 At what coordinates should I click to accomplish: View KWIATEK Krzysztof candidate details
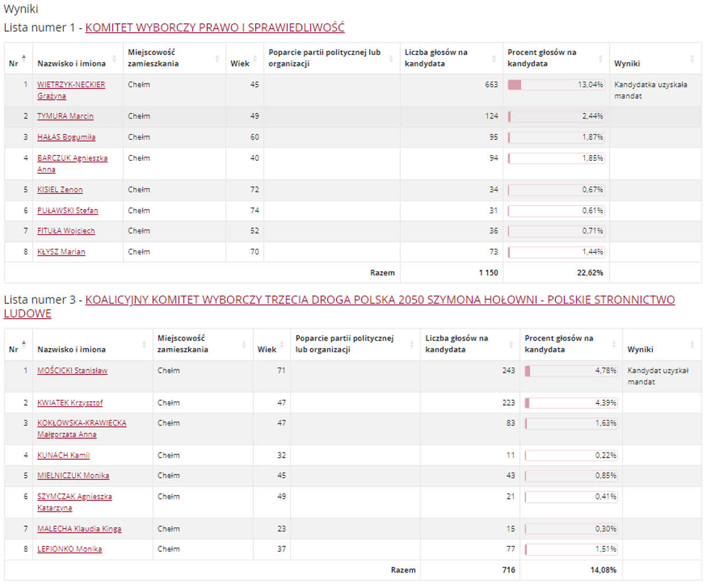(71, 403)
